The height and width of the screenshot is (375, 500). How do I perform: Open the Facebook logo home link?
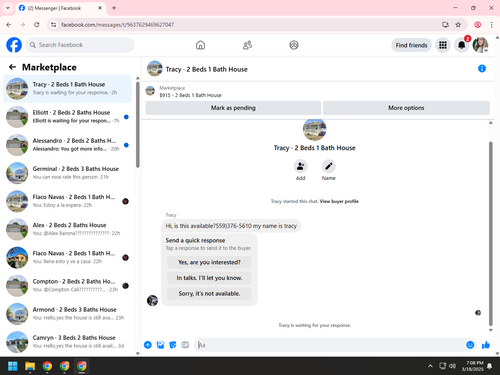(14, 45)
